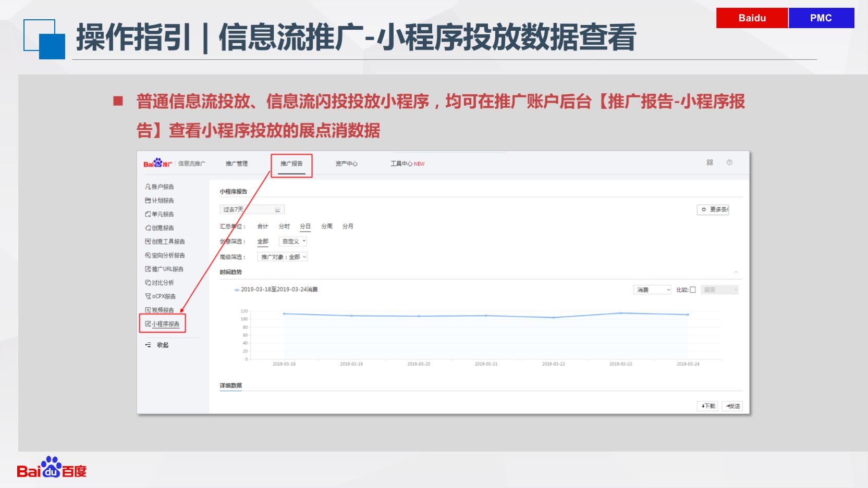
Task: Open the 展现 comparison dropdown
Action: pyautogui.click(x=719, y=290)
